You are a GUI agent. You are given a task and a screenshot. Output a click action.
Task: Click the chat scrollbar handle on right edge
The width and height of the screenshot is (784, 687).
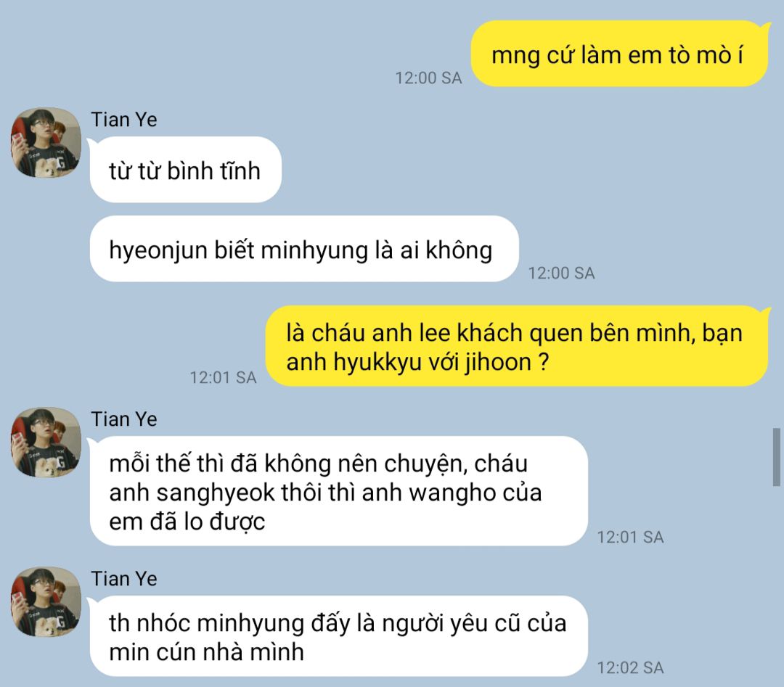tap(776, 456)
